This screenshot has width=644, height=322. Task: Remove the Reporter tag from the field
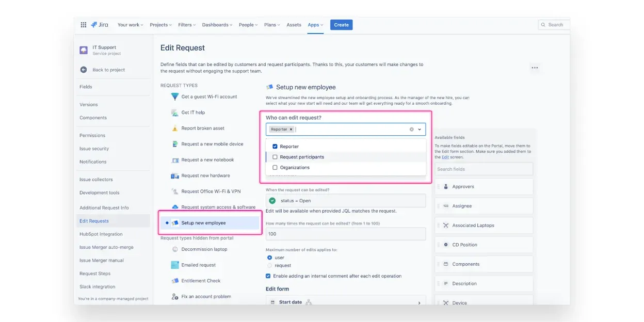tap(291, 130)
